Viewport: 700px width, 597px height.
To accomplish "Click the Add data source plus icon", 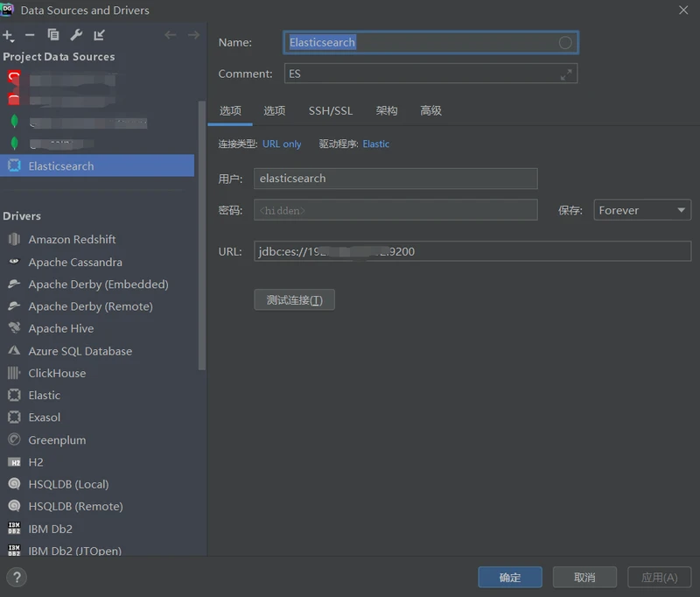I will (x=8, y=35).
